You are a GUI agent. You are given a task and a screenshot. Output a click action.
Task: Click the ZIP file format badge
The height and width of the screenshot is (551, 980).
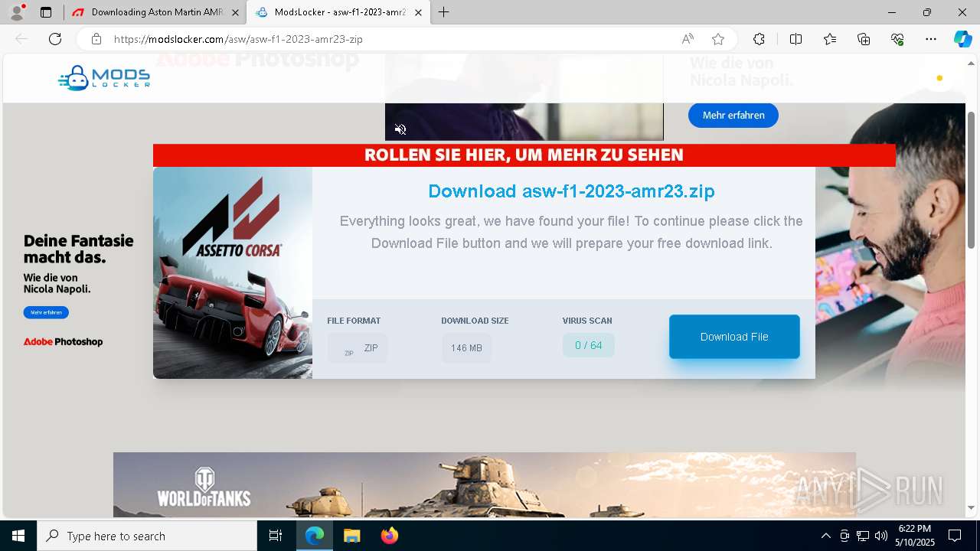pos(358,348)
